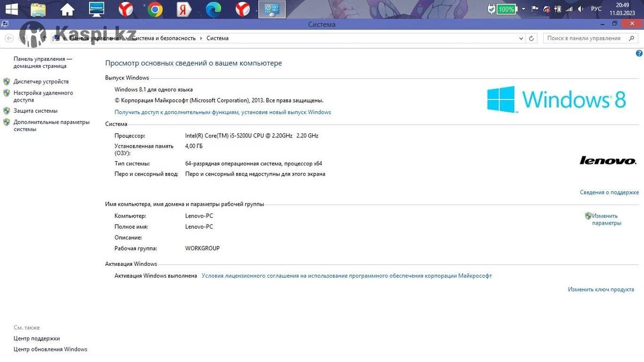The image size is (644, 362).
Task: Click 'Получить доступ к дополнительным функциям' link
Action: pos(223,112)
